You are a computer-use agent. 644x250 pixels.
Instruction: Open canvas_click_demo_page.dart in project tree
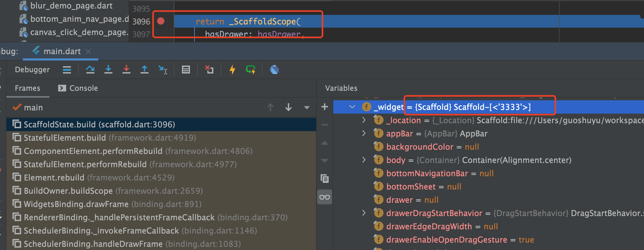pos(74,32)
